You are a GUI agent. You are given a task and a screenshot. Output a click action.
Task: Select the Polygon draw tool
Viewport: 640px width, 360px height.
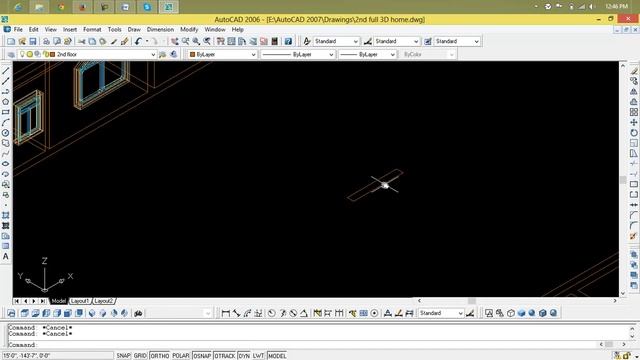tap(6, 102)
